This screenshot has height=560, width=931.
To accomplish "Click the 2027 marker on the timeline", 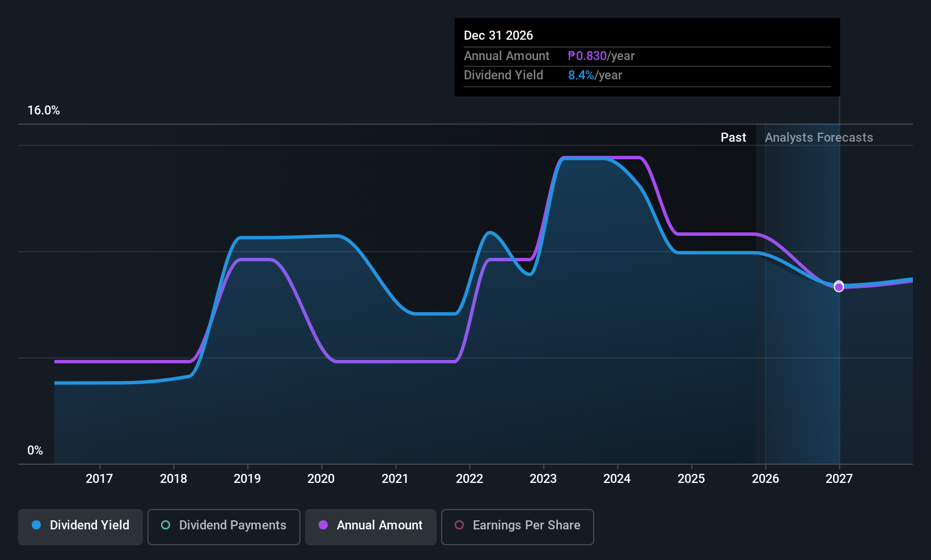I will pyautogui.click(x=839, y=478).
